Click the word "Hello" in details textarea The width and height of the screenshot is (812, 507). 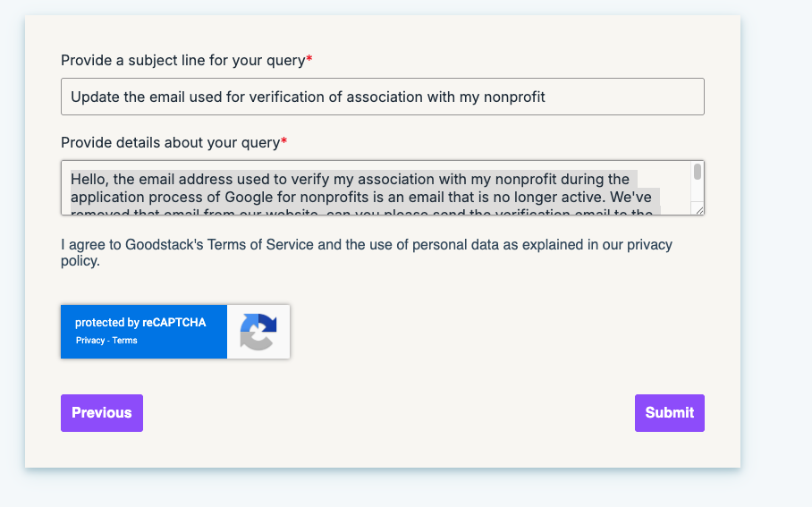[x=89, y=179]
